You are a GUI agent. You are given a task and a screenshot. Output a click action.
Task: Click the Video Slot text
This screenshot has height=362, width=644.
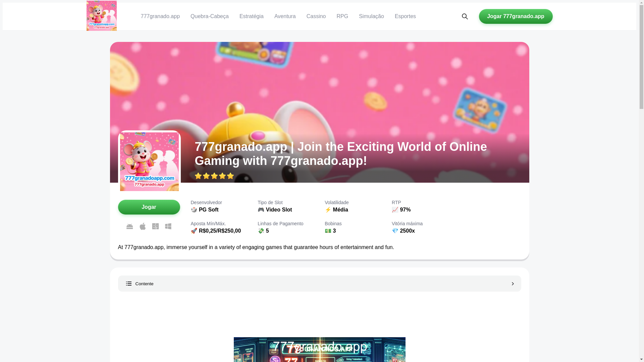(279, 210)
